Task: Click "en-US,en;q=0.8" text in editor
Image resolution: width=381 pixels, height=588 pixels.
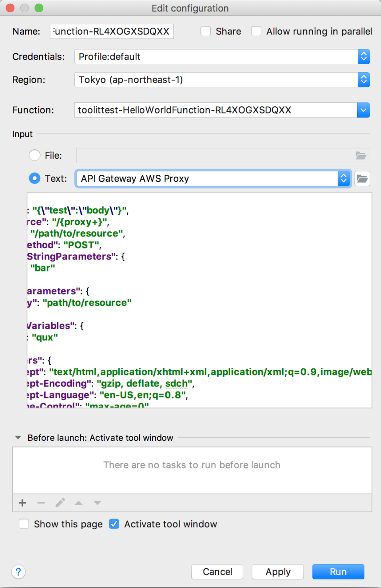Action: [142, 395]
